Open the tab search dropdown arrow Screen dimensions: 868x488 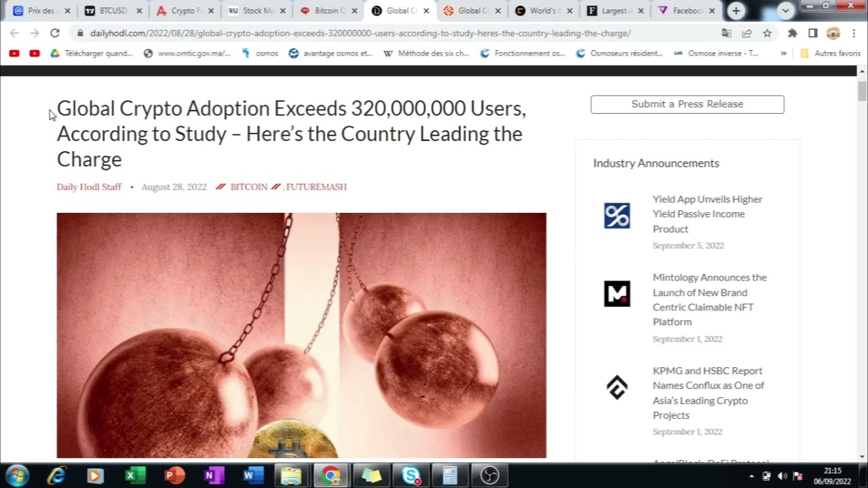coord(786,11)
